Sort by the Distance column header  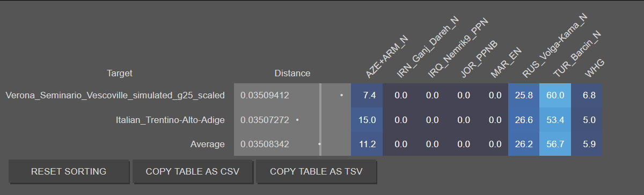point(292,73)
